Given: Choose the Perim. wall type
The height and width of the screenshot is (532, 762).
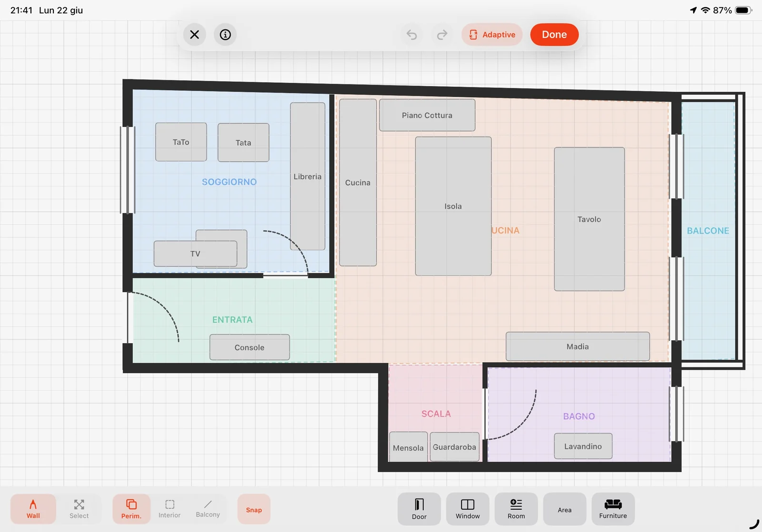Looking at the screenshot, I should pyautogui.click(x=131, y=509).
